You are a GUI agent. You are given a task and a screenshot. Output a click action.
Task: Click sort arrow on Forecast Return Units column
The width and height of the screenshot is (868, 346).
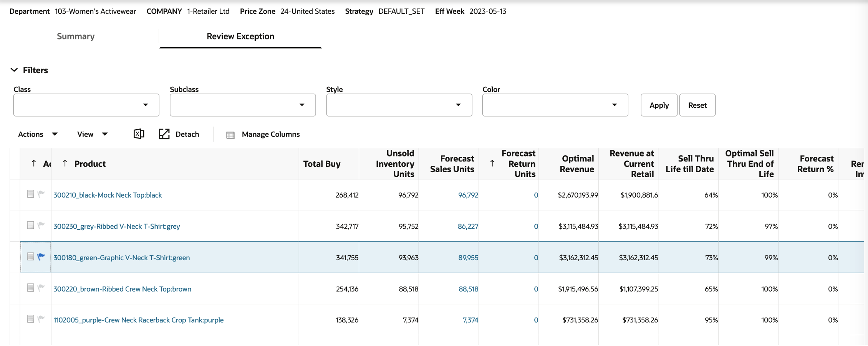[492, 163]
